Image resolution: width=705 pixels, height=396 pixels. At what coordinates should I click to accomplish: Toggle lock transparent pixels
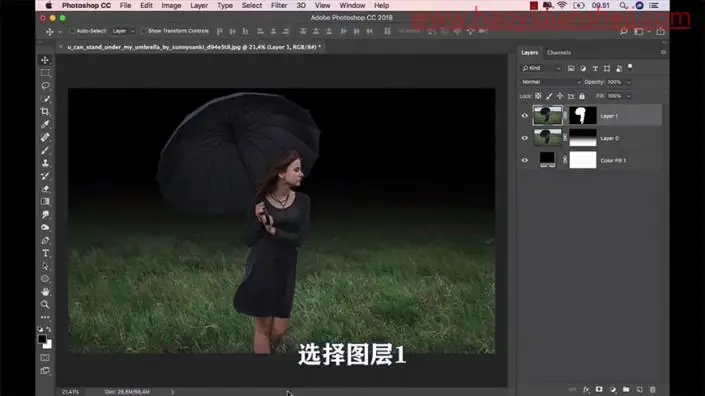coord(538,96)
